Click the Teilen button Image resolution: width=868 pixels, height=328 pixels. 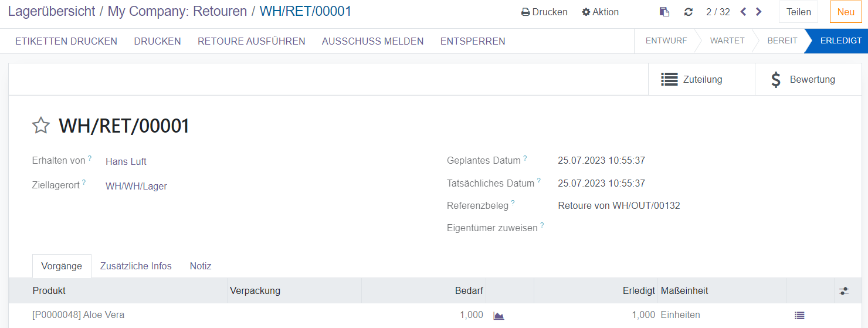(x=798, y=12)
